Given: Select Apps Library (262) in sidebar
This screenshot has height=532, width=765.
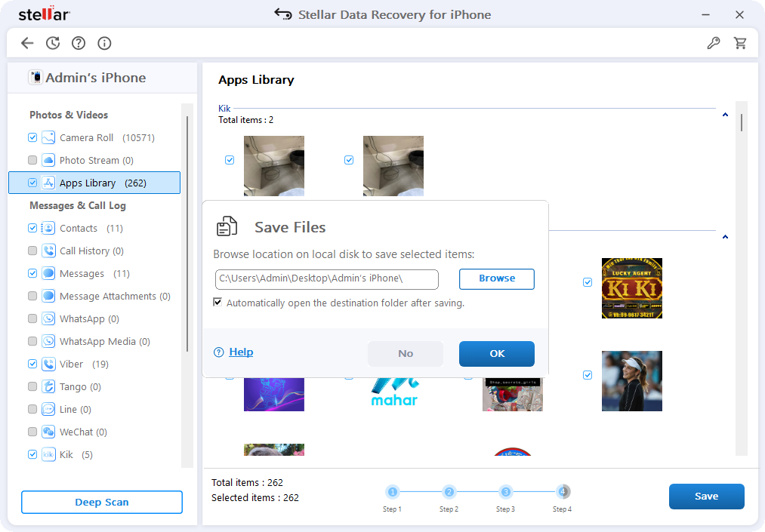Looking at the screenshot, I should tap(94, 183).
